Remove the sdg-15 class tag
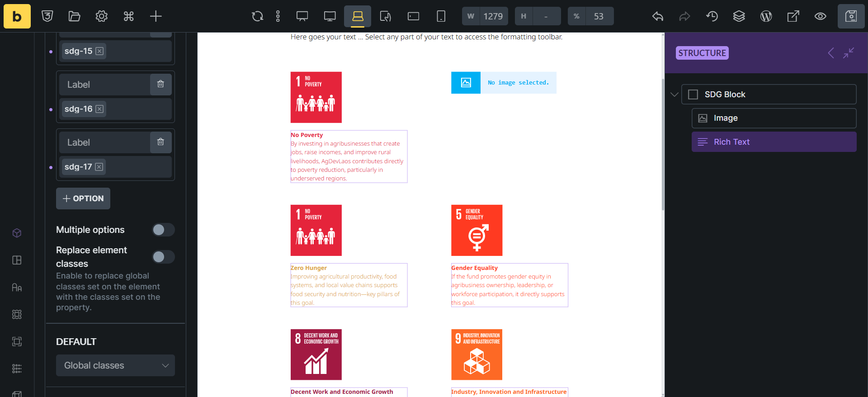The height and width of the screenshot is (397, 868). tap(99, 51)
